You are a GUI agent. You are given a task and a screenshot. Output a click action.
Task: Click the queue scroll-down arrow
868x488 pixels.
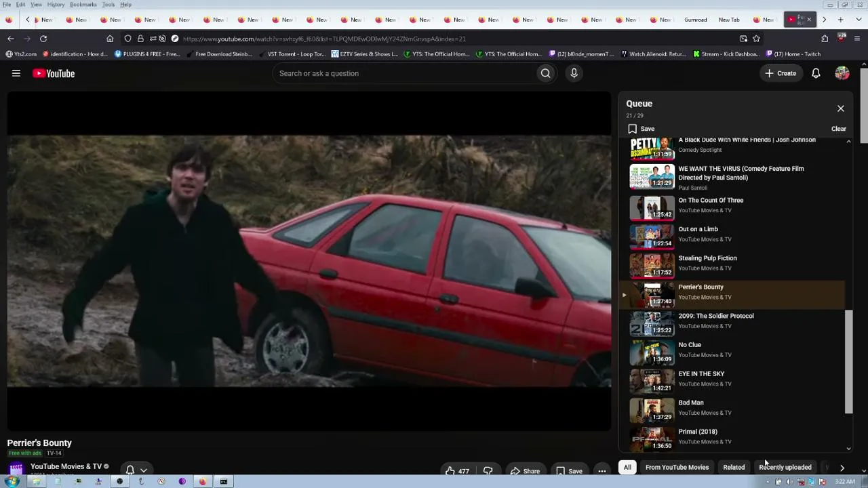pos(848,449)
